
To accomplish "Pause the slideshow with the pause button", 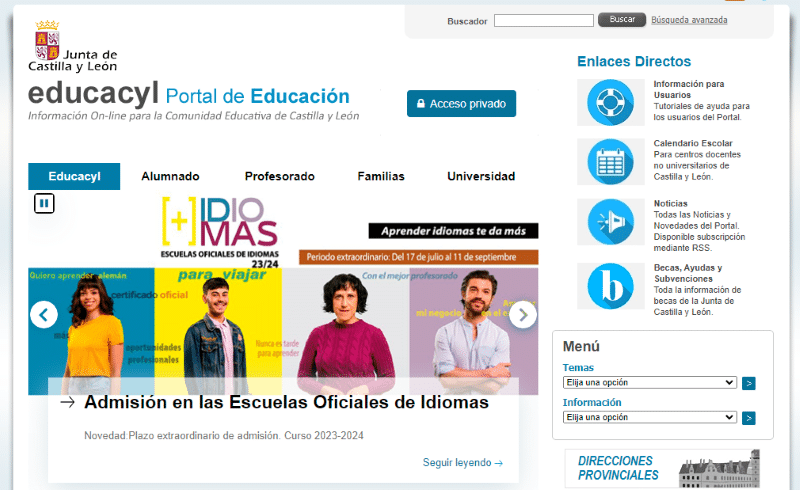I will (x=44, y=203).
